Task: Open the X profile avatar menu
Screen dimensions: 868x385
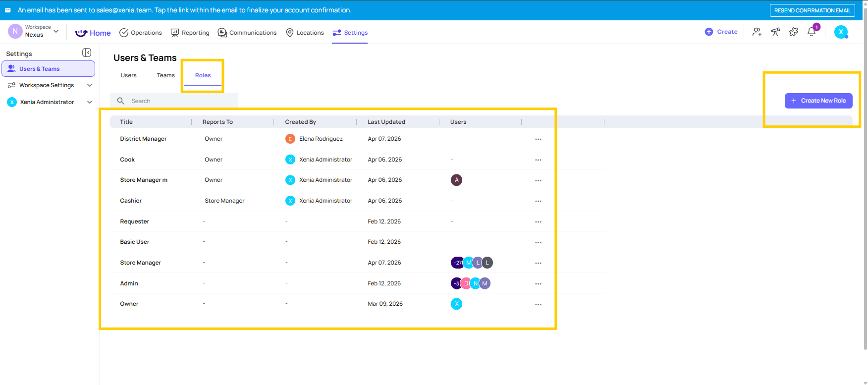Action: [x=841, y=32]
